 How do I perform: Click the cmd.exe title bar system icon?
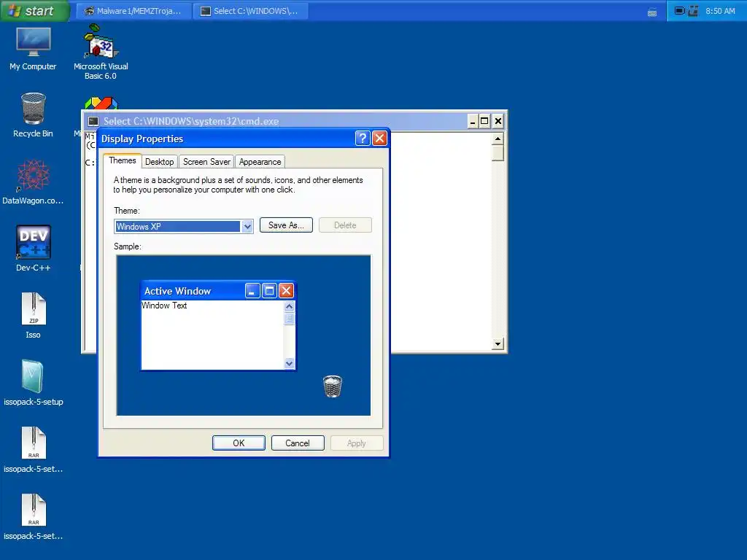click(93, 121)
